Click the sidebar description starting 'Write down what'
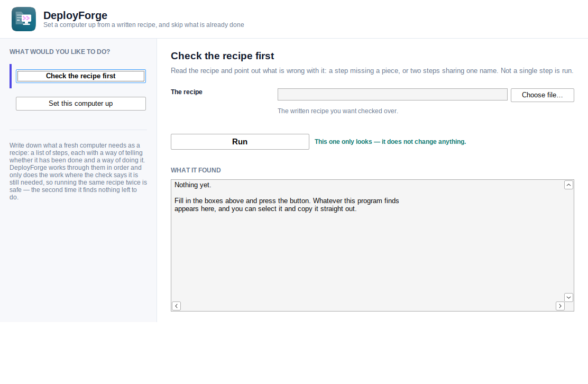Viewport: 588px width, 384px height. pos(78,171)
